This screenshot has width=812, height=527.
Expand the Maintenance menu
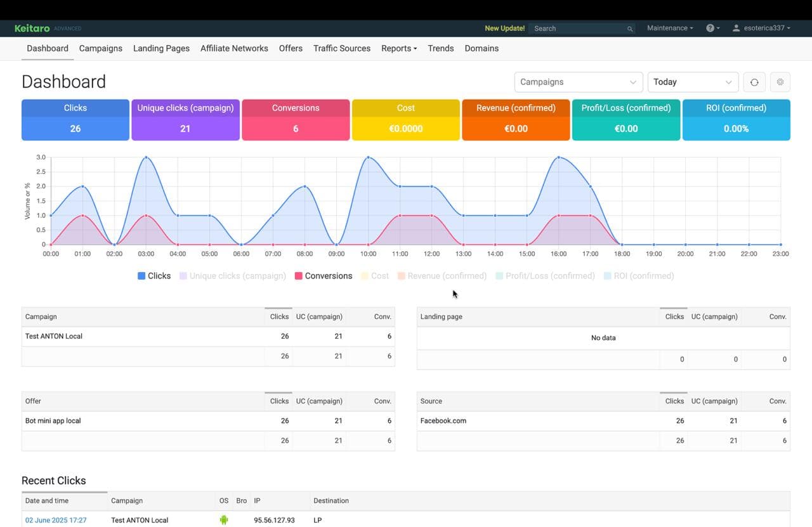click(x=670, y=28)
